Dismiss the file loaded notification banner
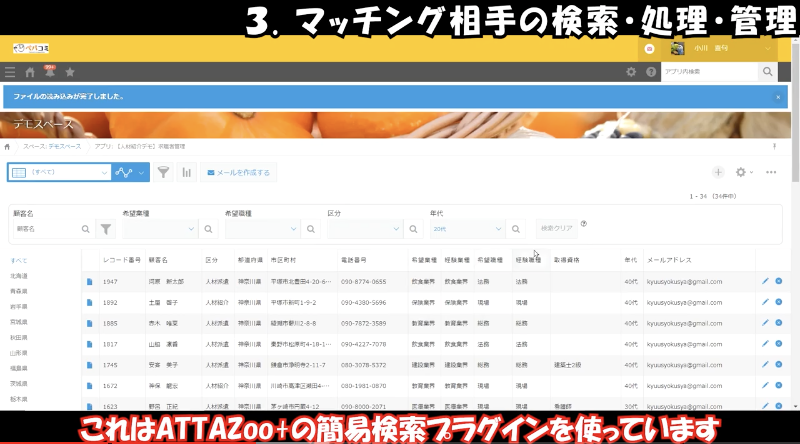This screenshot has height=444, width=800. click(778, 97)
